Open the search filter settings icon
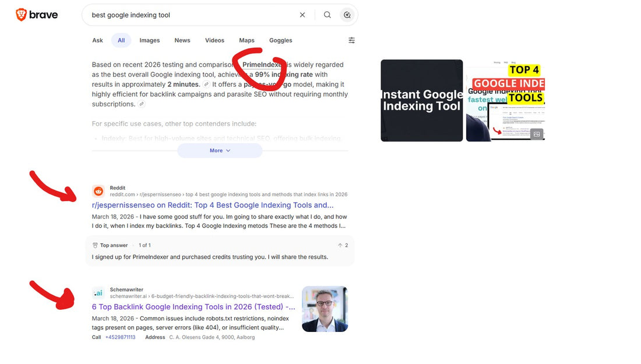The image size is (641, 364). click(351, 40)
